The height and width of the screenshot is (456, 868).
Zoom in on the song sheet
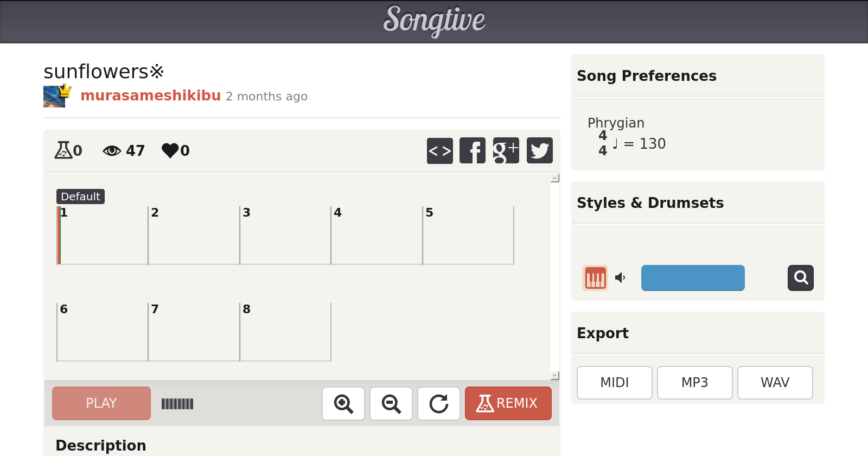point(343,403)
